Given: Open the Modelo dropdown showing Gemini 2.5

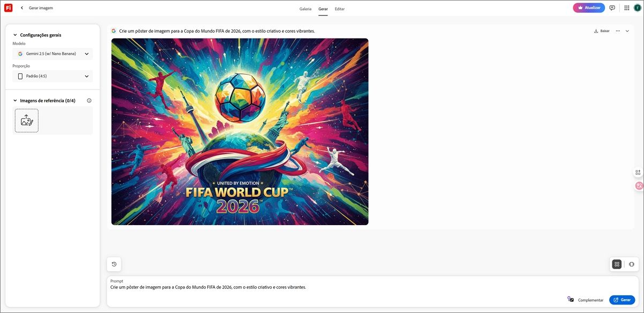Looking at the screenshot, I should pyautogui.click(x=53, y=54).
